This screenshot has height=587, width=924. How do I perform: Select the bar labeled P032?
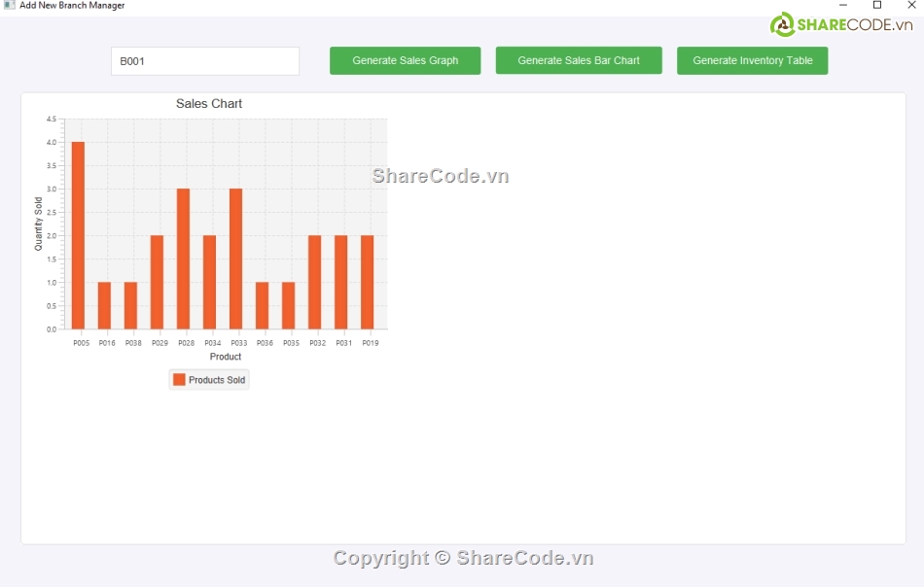tap(314, 283)
